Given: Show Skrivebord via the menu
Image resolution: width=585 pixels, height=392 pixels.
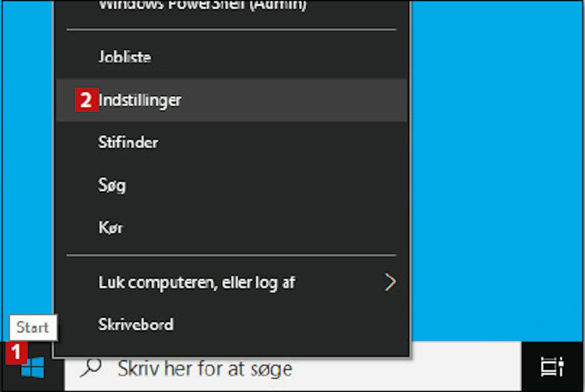Looking at the screenshot, I should point(232,325).
